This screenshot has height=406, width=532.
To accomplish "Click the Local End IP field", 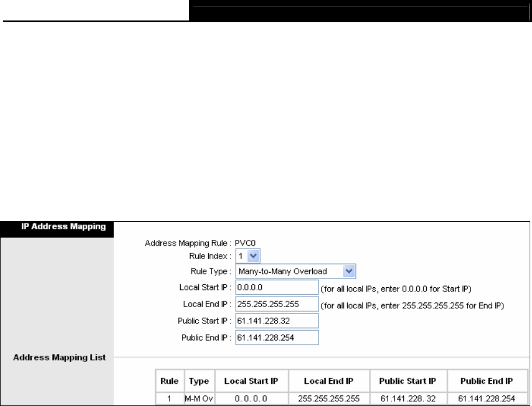I will click(x=277, y=304).
